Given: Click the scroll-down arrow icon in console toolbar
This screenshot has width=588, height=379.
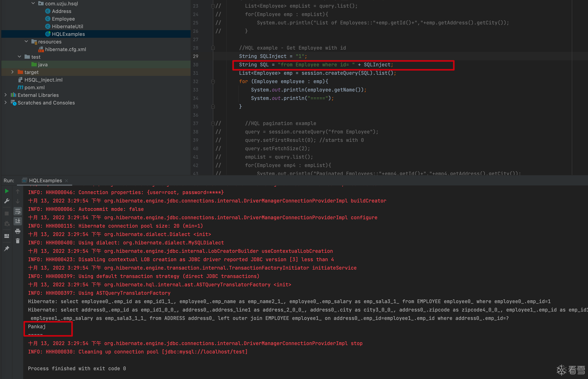Looking at the screenshot, I should click(x=18, y=201).
